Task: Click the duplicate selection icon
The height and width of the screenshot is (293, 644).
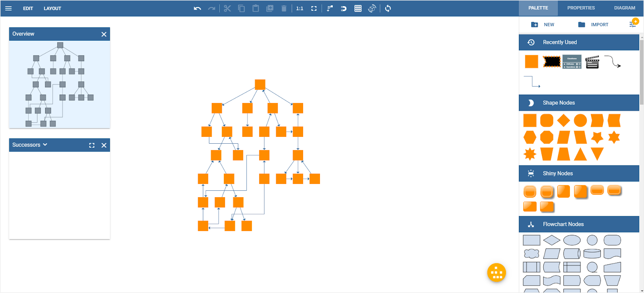Action: pos(270,8)
